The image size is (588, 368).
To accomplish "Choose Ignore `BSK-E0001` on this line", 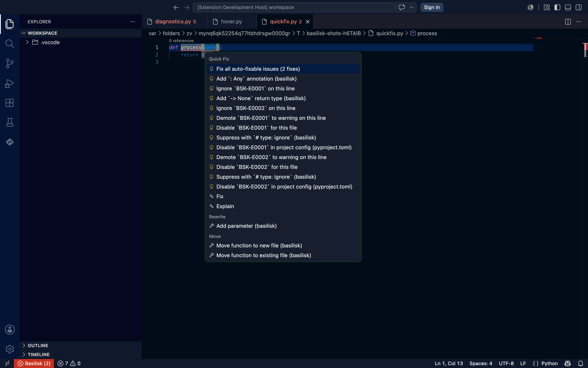I will pyautogui.click(x=283, y=89).
